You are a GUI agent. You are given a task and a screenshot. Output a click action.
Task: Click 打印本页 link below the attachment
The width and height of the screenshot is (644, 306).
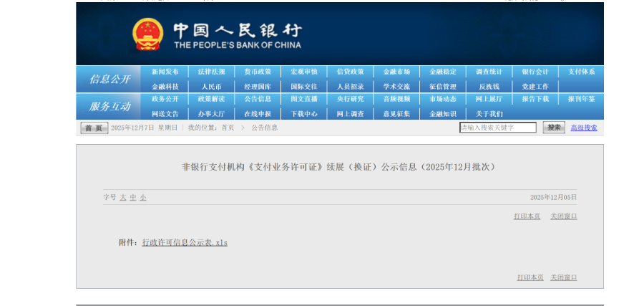pos(530,277)
